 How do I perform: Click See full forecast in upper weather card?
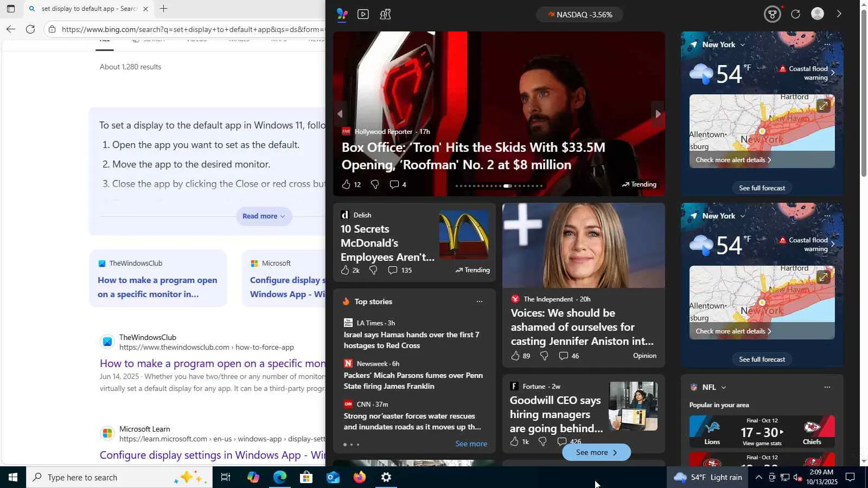[762, 188]
